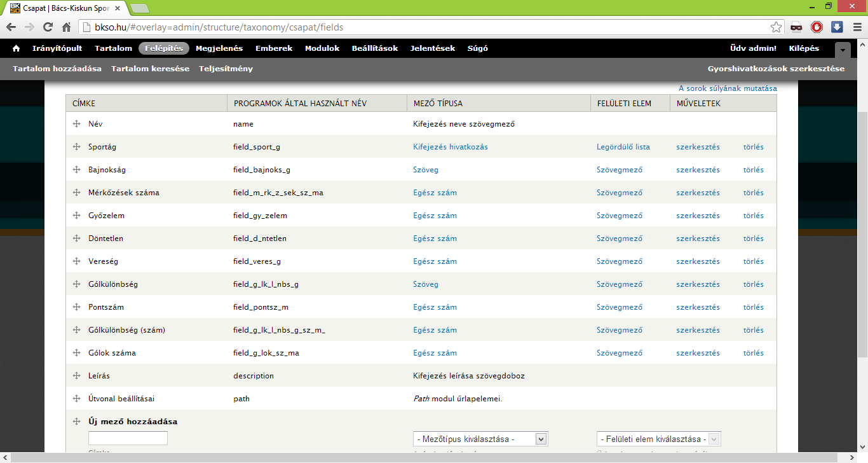Grab drag handle for Gólkülönbség (szám) row

pos(76,330)
